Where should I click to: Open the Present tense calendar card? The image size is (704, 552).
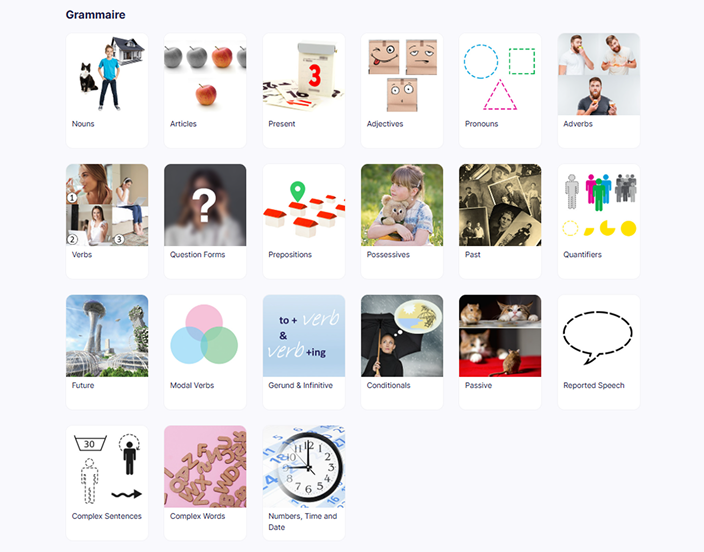304,90
